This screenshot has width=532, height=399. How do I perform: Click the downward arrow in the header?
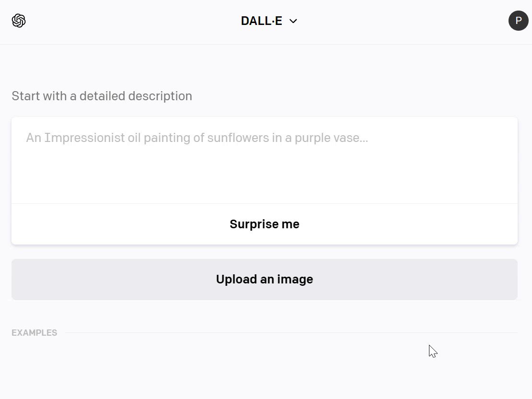coord(293,21)
